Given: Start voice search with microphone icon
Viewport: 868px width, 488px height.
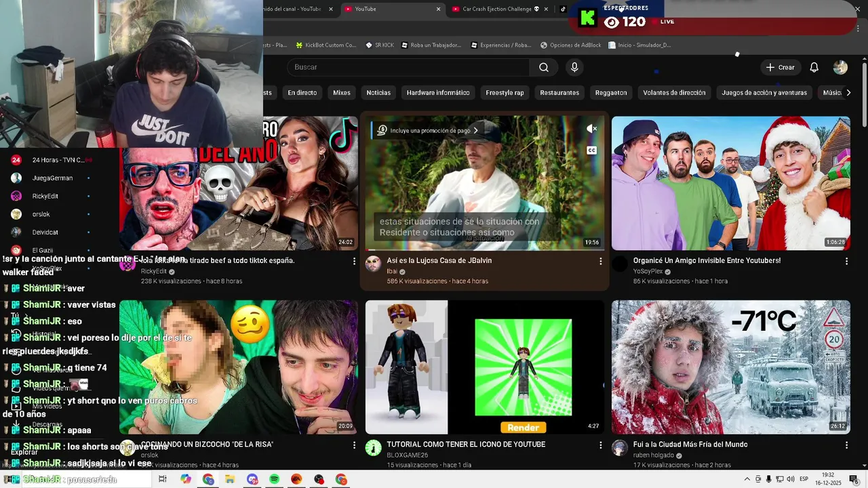Looking at the screenshot, I should (574, 67).
